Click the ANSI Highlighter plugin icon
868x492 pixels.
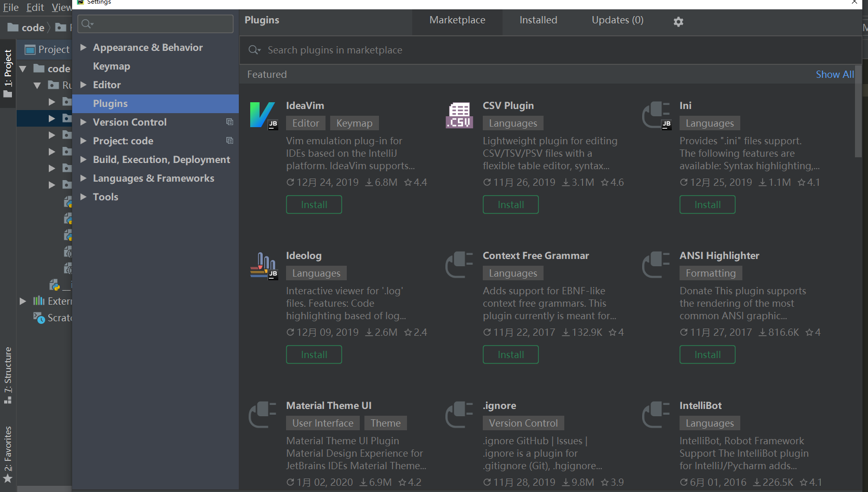[x=656, y=265]
